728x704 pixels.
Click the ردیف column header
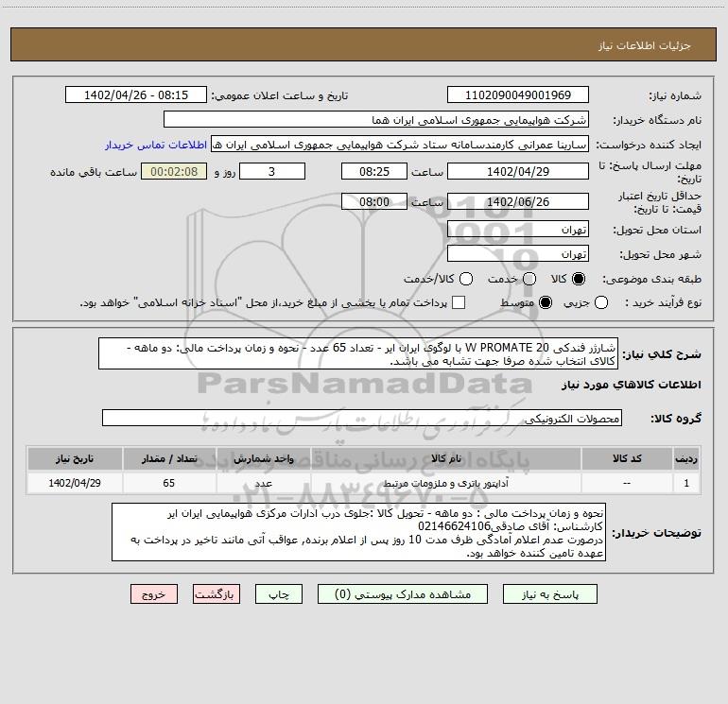(x=686, y=458)
